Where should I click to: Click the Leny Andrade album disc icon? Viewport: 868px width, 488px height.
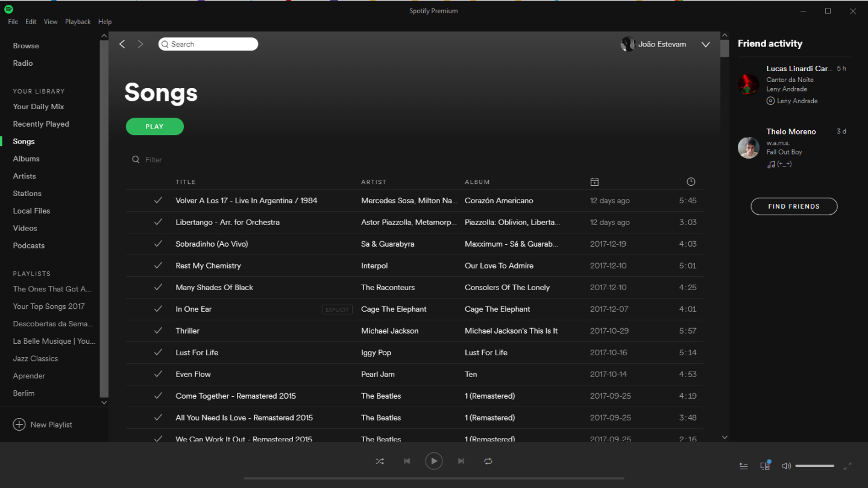(x=770, y=101)
